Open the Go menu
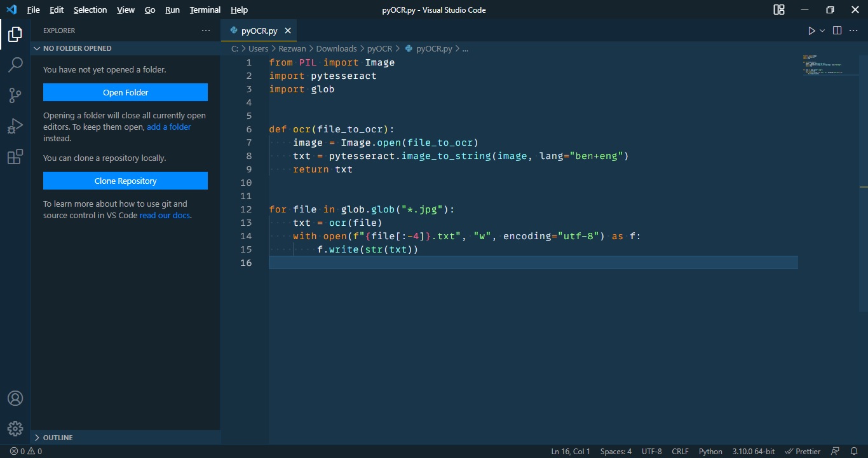This screenshot has height=458, width=868. [150, 10]
